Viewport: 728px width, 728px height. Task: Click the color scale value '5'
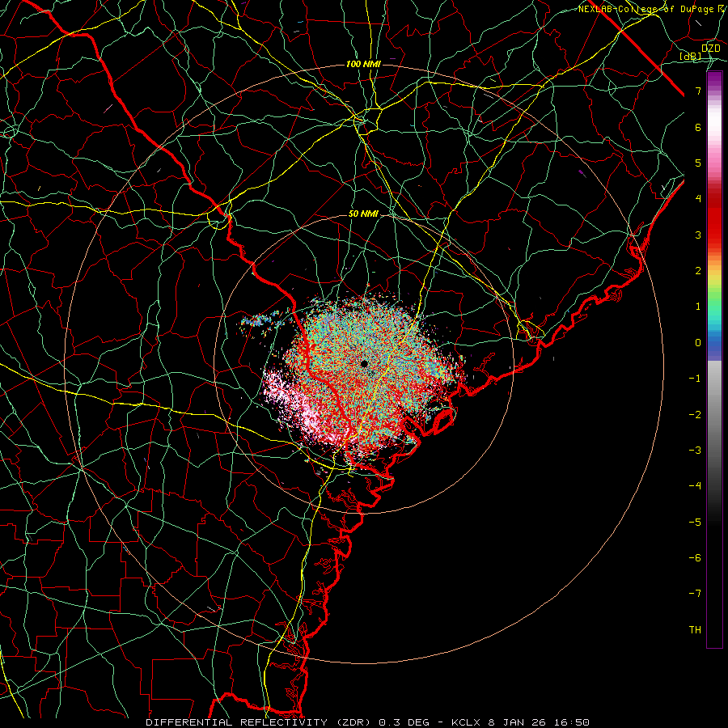pos(698,163)
